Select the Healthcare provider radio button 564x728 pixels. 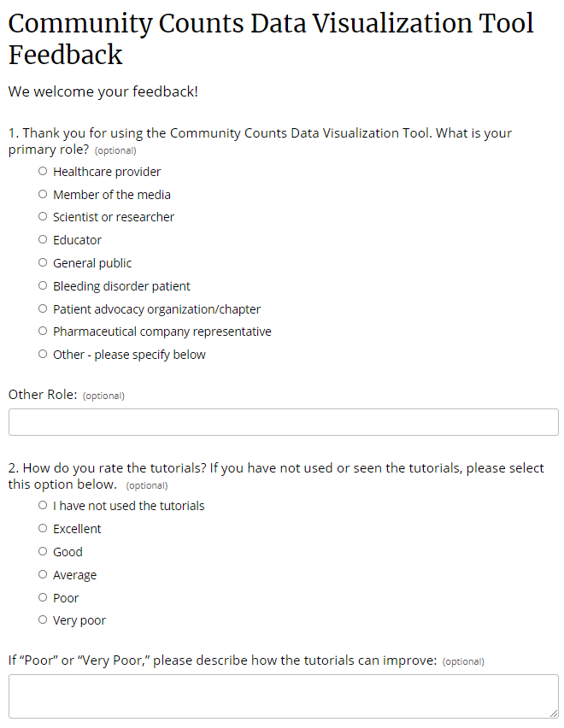tap(43, 172)
